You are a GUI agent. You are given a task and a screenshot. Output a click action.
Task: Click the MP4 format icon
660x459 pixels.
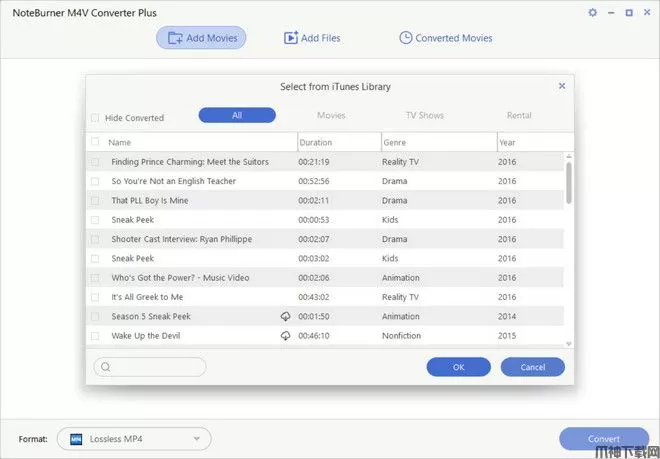point(75,439)
